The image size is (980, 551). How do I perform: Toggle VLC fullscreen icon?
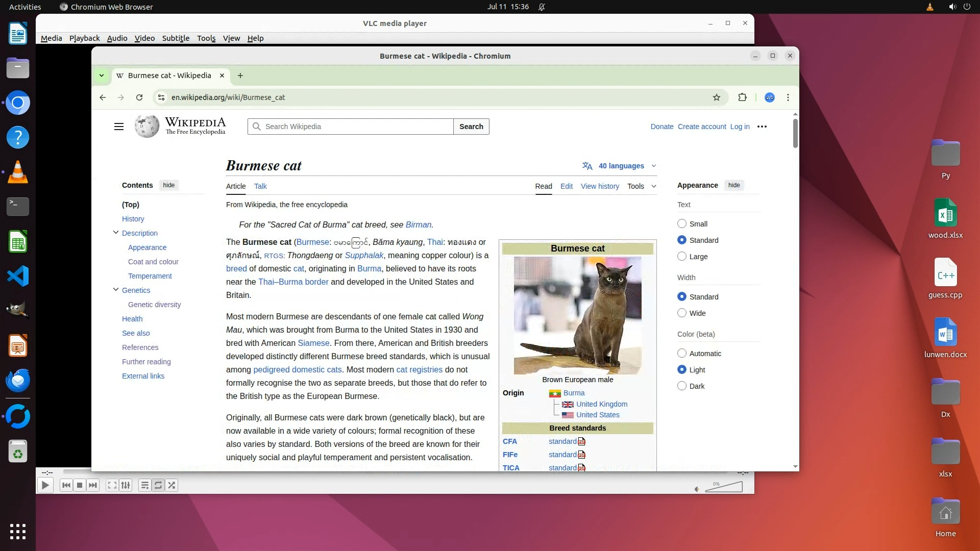pos(112,485)
